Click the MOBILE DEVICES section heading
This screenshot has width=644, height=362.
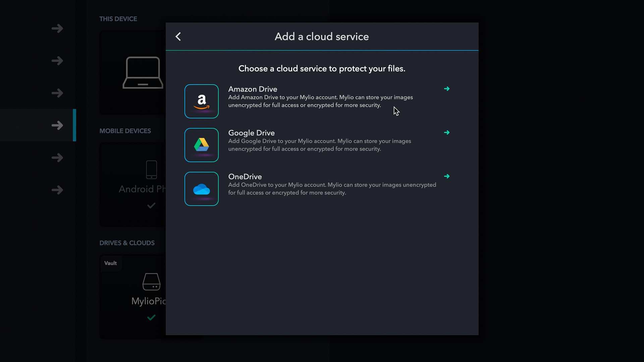[125, 131]
